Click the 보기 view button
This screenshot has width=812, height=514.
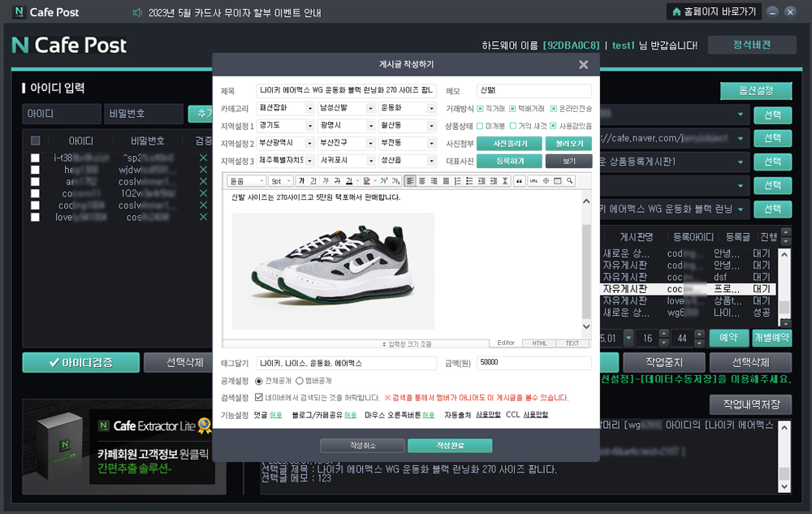click(x=568, y=161)
